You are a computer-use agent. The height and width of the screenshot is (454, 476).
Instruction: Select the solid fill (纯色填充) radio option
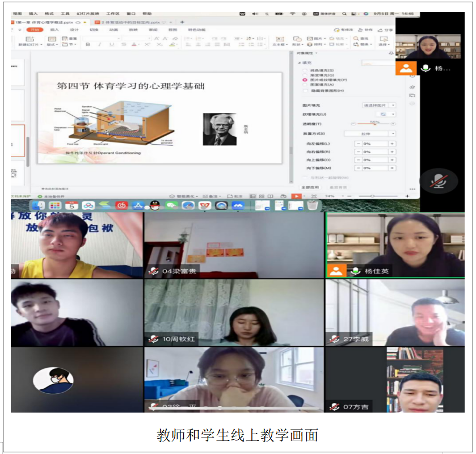click(x=305, y=70)
